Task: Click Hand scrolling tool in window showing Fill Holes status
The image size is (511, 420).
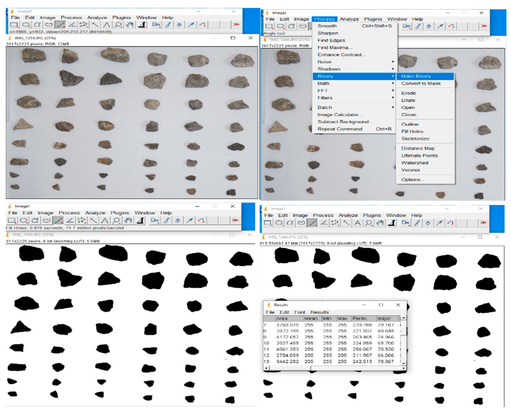Action: pos(128,220)
